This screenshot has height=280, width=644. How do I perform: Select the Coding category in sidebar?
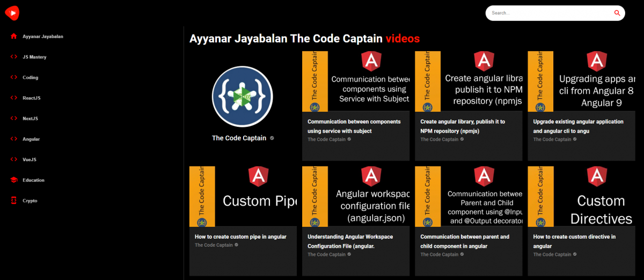[30, 77]
